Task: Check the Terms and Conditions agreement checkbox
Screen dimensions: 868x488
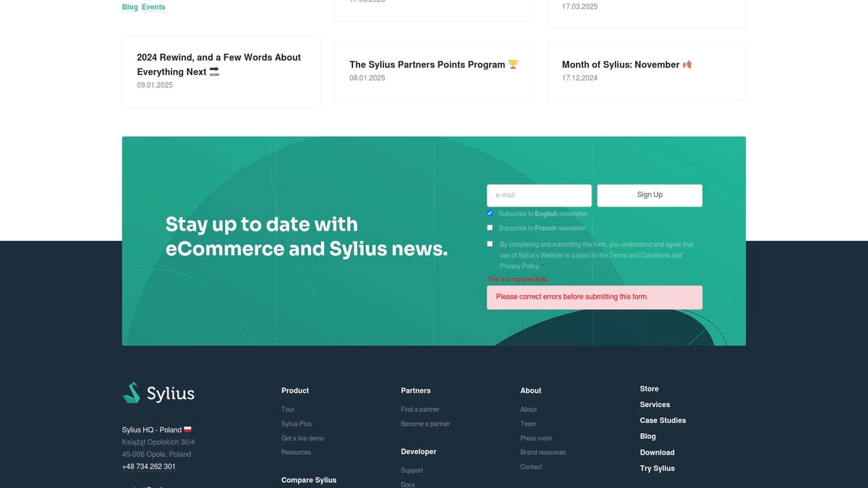Action: coord(490,244)
